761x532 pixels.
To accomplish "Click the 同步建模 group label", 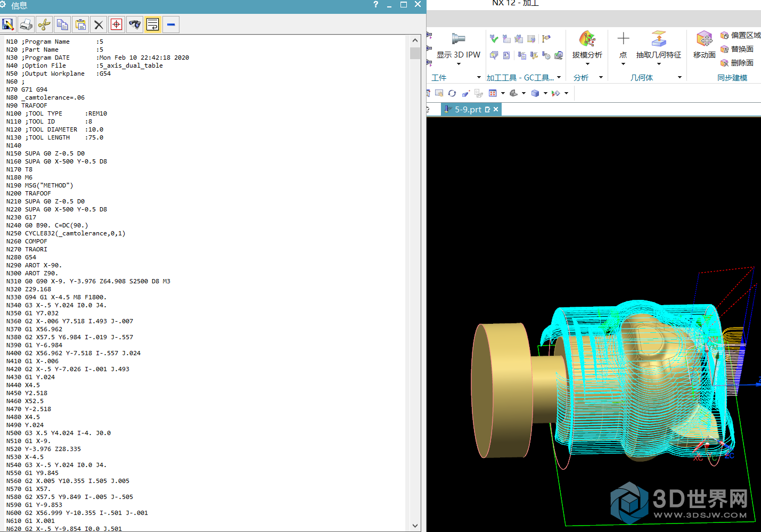I will point(732,78).
